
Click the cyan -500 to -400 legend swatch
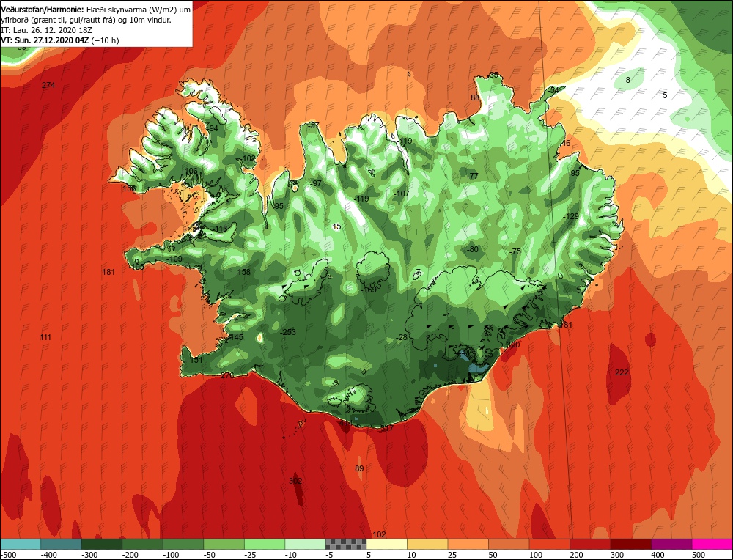coord(21,545)
